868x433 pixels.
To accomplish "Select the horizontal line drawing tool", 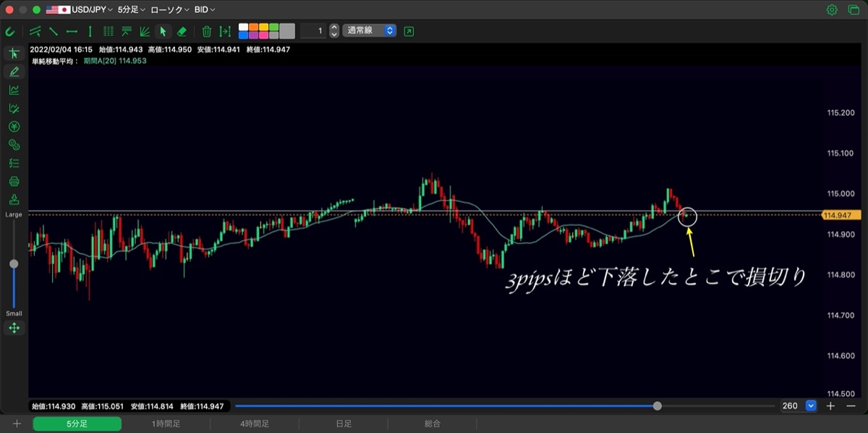I will pyautogui.click(x=72, y=31).
